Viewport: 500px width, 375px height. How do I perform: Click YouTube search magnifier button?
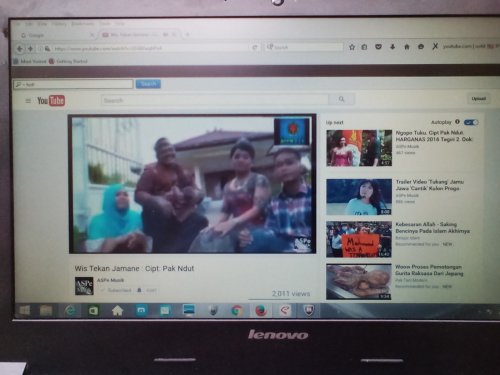[x=341, y=99]
